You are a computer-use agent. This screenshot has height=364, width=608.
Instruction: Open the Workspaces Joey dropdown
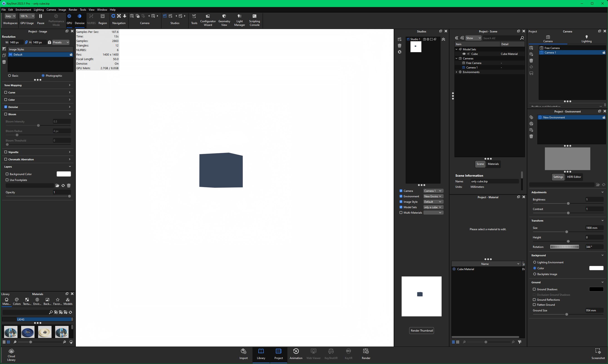10,16
